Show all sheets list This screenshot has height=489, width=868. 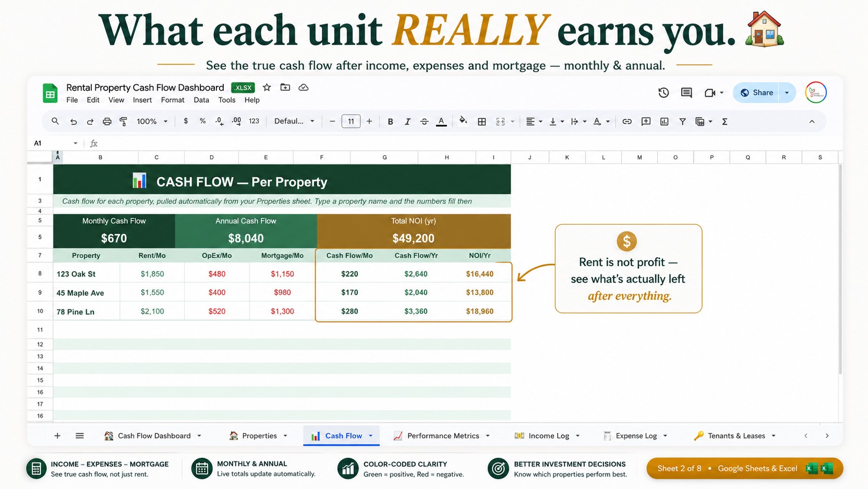(79, 435)
